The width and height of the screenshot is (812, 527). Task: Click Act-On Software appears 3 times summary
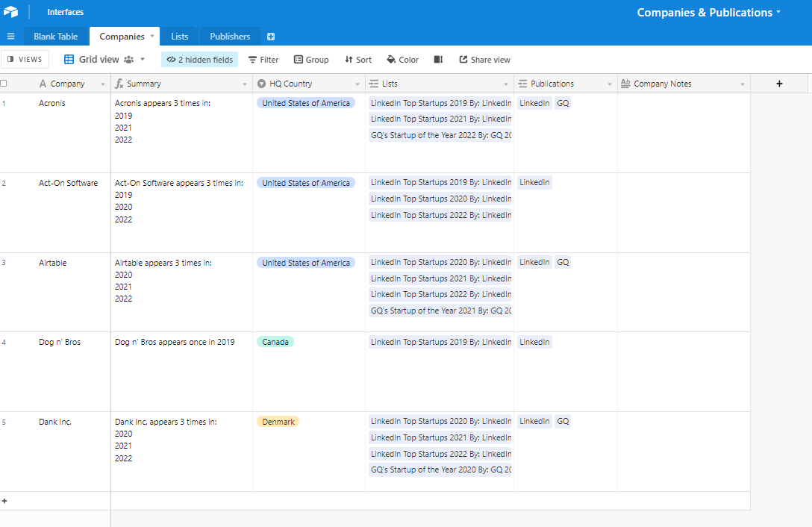[178, 183]
